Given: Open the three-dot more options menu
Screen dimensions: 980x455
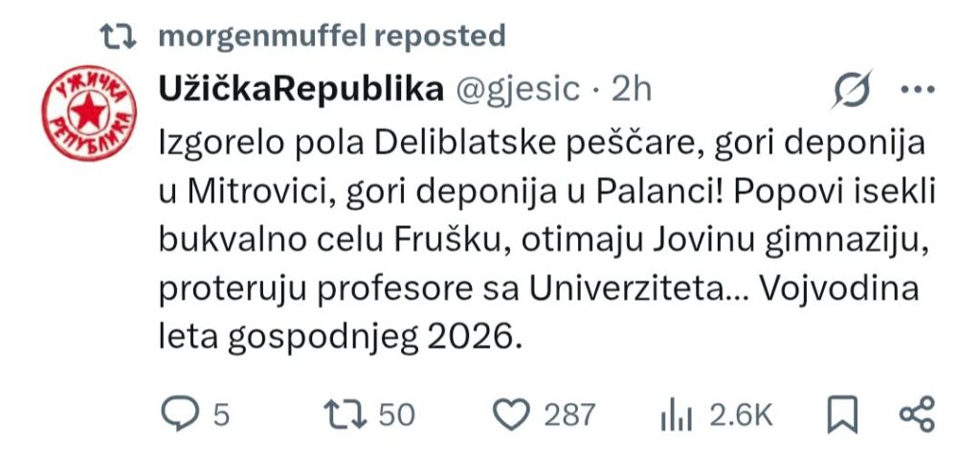Looking at the screenshot, I should click(918, 90).
